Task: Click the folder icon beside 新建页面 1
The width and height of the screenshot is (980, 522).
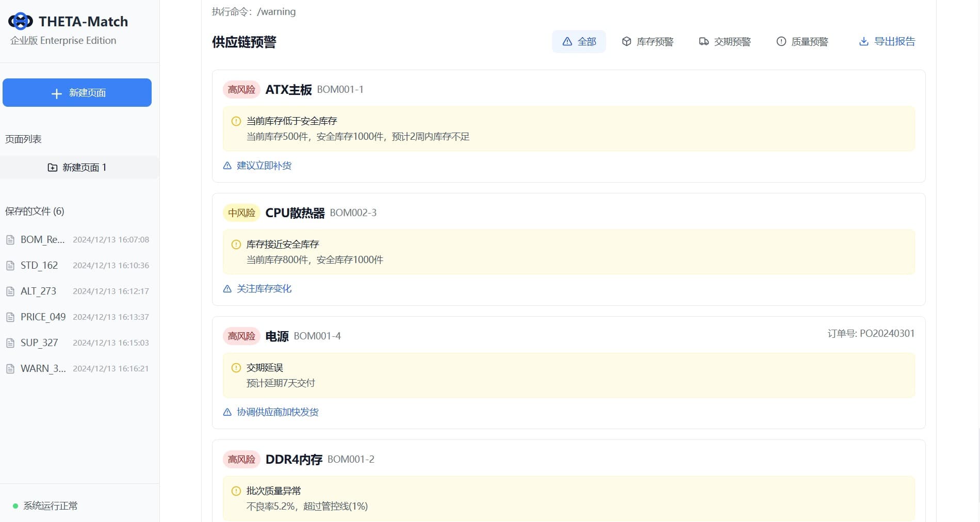Action: (53, 168)
